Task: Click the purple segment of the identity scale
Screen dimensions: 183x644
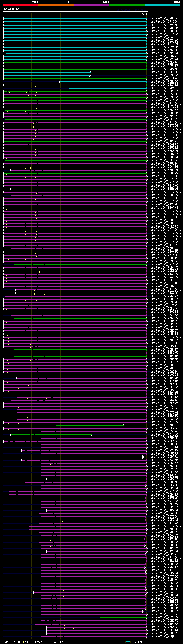Action: [x=91, y=5]
